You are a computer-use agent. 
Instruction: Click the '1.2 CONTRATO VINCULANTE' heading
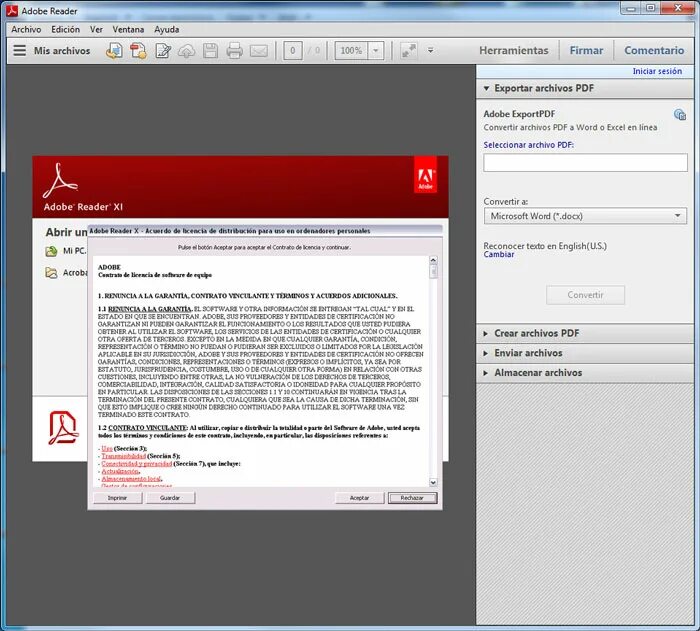pyautogui.click(x=143, y=428)
